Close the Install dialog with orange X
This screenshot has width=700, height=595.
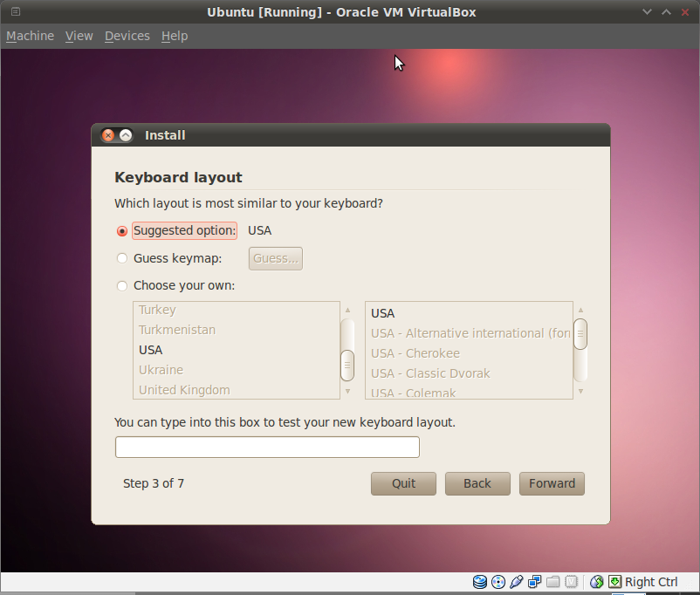click(108, 135)
